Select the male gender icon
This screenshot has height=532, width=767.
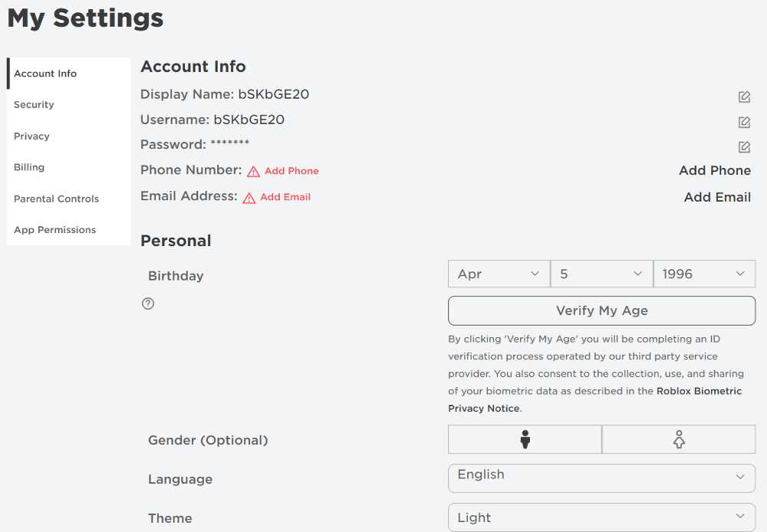pos(525,439)
